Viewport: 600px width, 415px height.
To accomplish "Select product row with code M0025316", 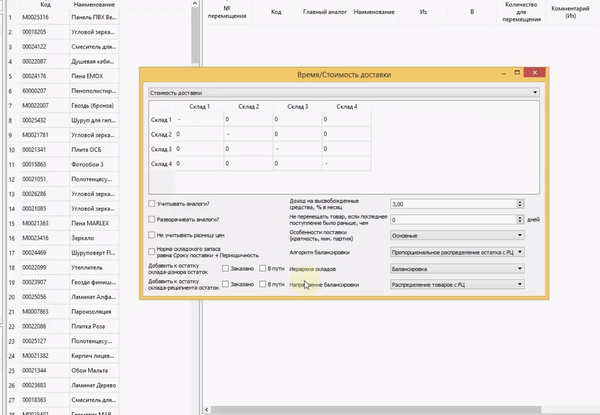I will pos(63,17).
